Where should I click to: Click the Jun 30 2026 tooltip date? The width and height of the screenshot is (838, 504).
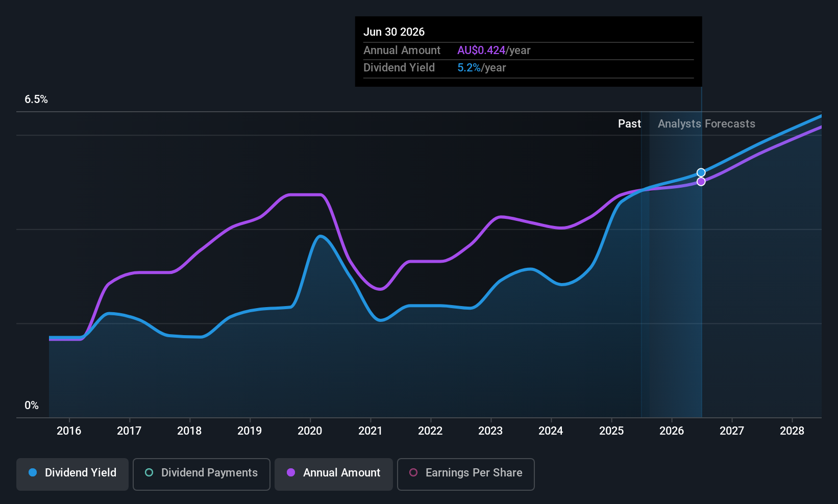pyautogui.click(x=394, y=32)
